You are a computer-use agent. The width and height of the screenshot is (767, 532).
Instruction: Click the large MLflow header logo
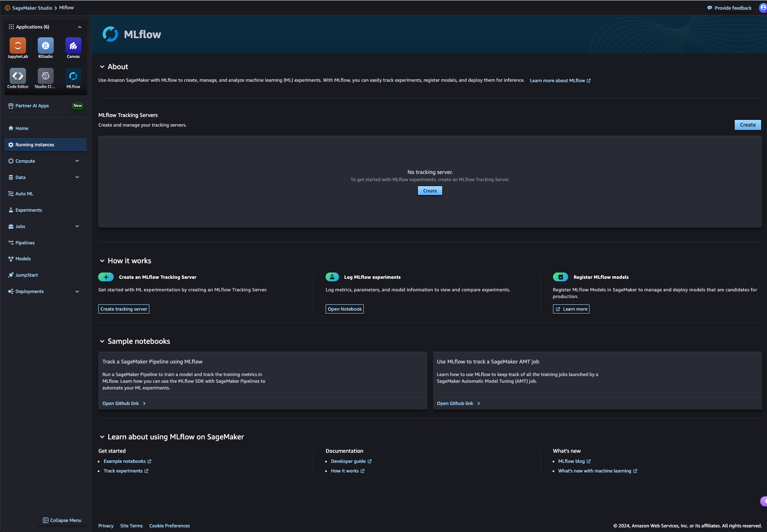pos(110,34)
